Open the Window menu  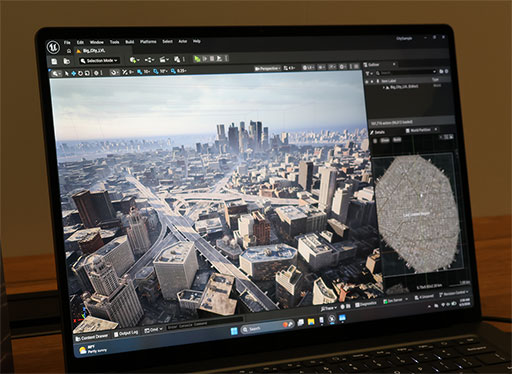pos(97,42)
